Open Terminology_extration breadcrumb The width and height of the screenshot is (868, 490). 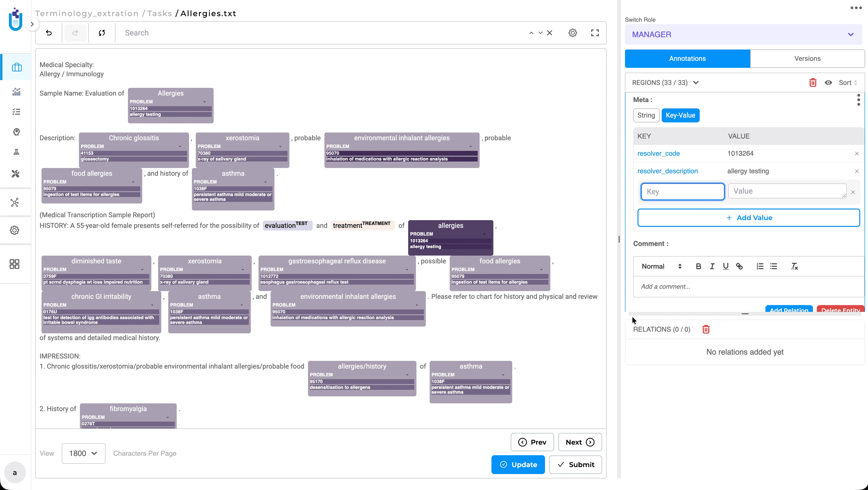tap(87, 14)
